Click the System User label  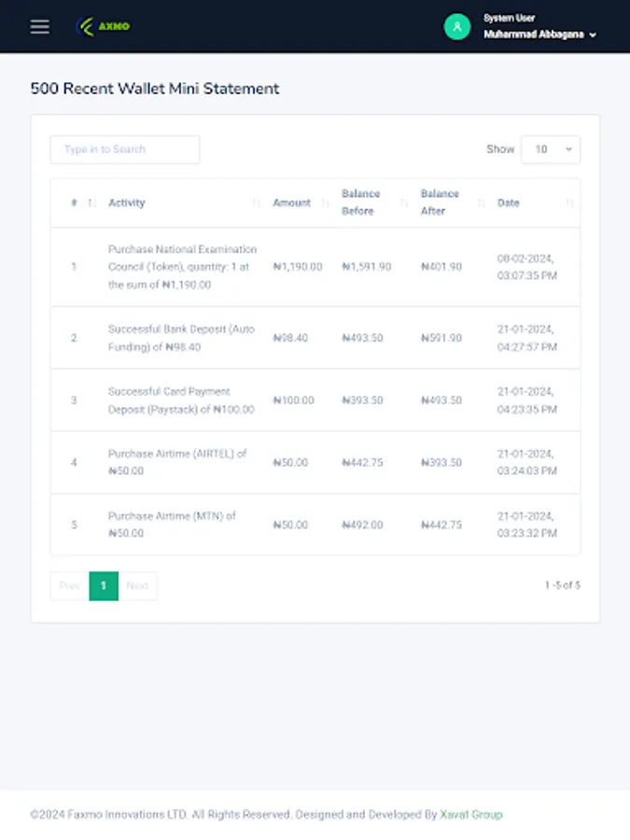(509, 18)
